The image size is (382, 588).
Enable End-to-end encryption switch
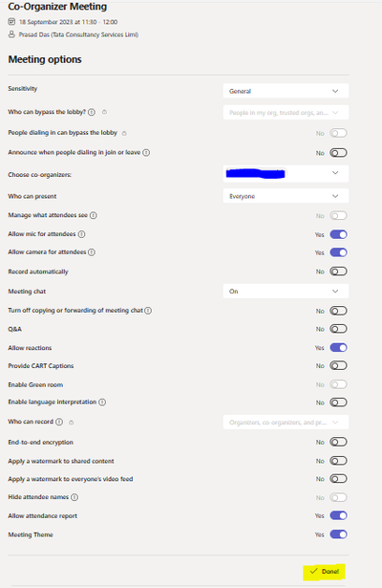coord(338,442)
